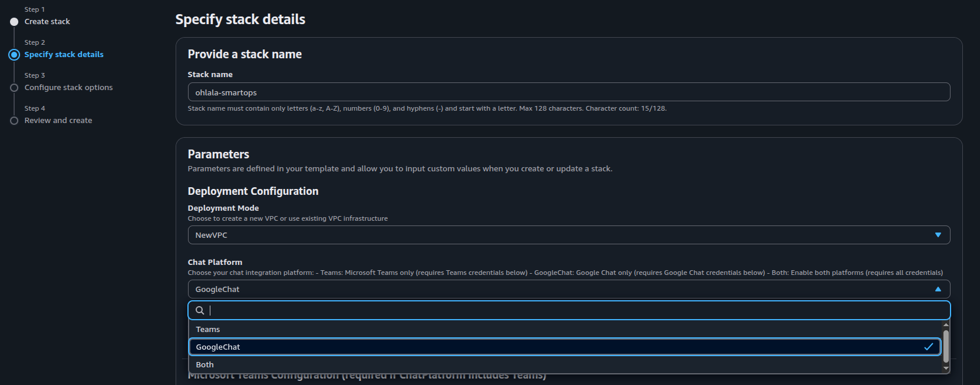Open the Review and create step
Viewport: 980px width, 385px height.
click(x=58, y=121)
